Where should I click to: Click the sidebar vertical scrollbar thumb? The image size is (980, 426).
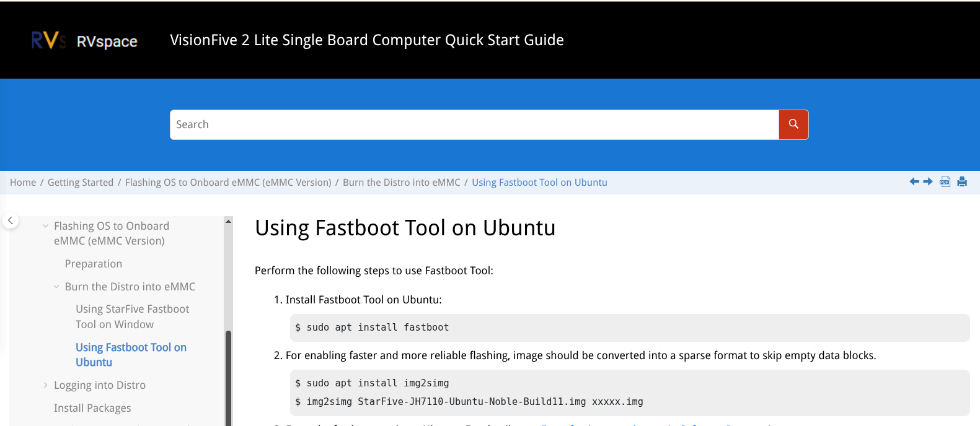coord(228,378)
